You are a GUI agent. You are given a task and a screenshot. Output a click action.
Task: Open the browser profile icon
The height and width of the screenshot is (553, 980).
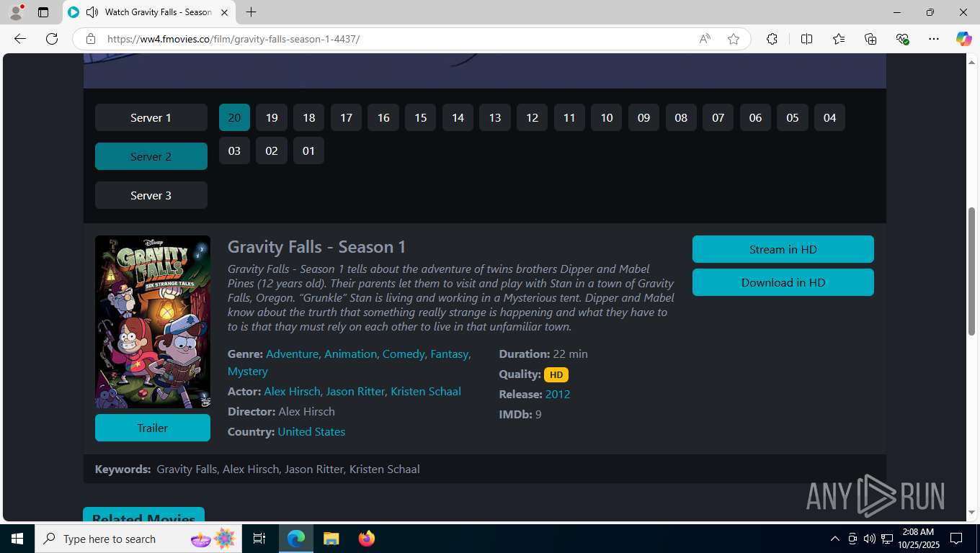pos(15,12)
